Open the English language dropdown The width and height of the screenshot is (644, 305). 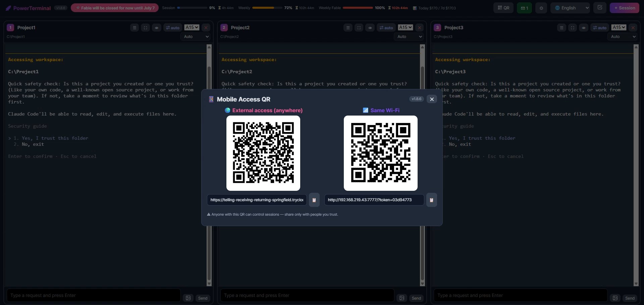[570, 8]
